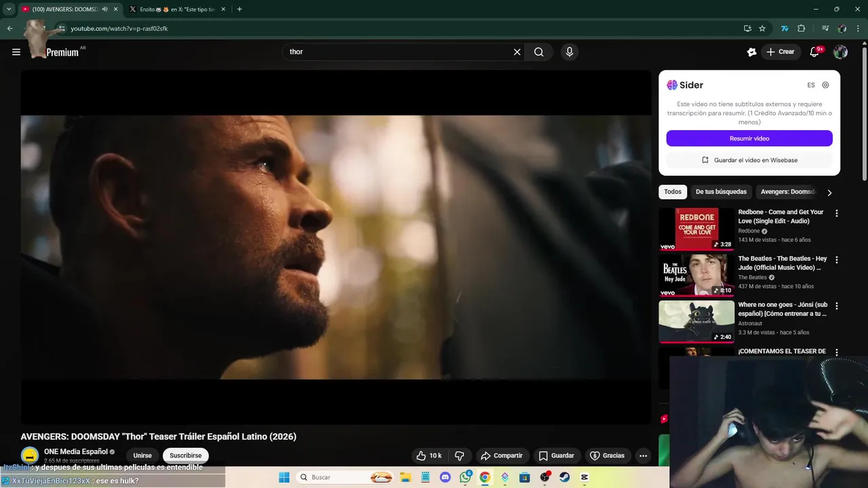Open Windows Start menu
This screenshot has height=488, width=868.
tap(283, 477)
